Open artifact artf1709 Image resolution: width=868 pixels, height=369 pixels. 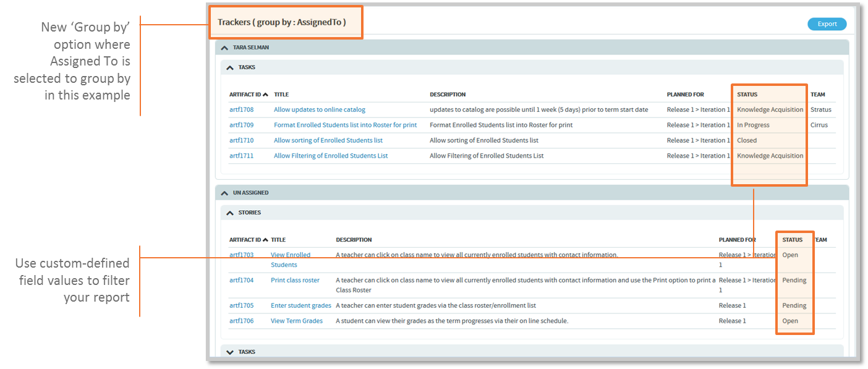[241, 125]
